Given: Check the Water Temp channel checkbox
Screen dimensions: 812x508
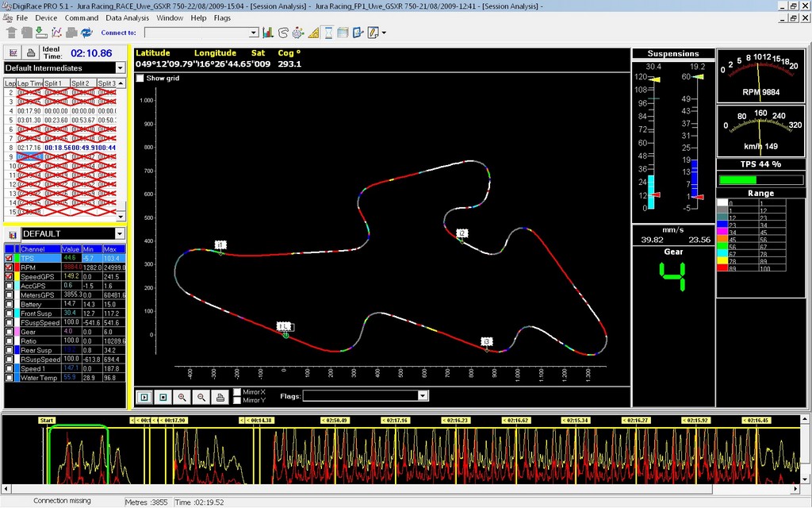Looking at the screenshot, I should pos(10,378).
